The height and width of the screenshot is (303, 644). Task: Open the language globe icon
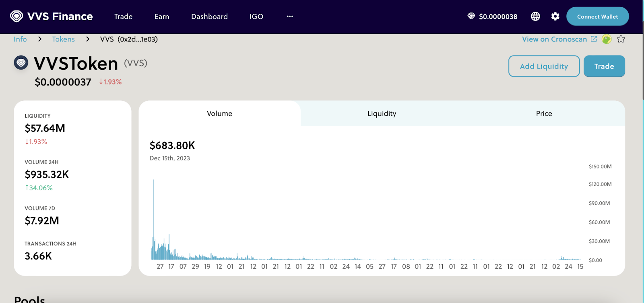coord(535,16)
